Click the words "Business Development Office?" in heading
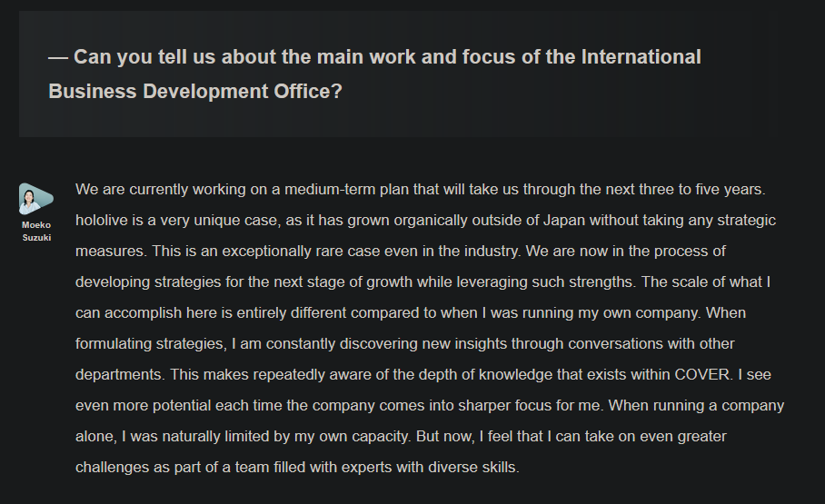This screenshot has height=504, width=825. coord(195,92)
